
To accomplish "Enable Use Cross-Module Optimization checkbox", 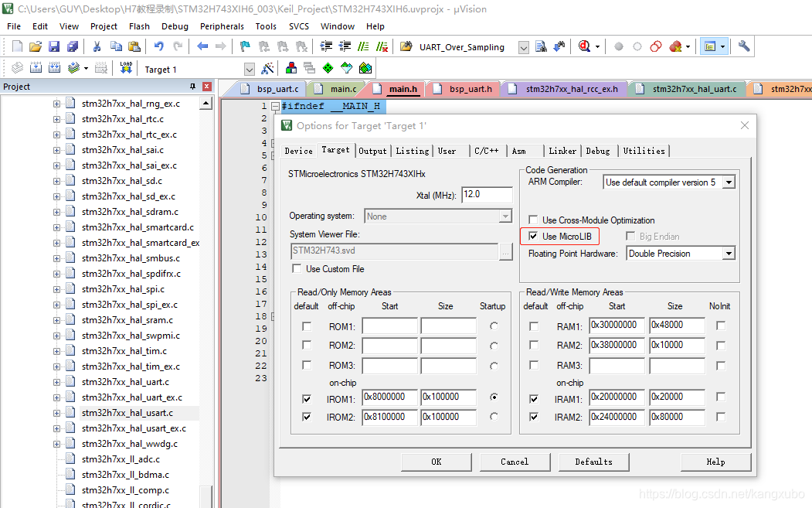I will point(533,220).
